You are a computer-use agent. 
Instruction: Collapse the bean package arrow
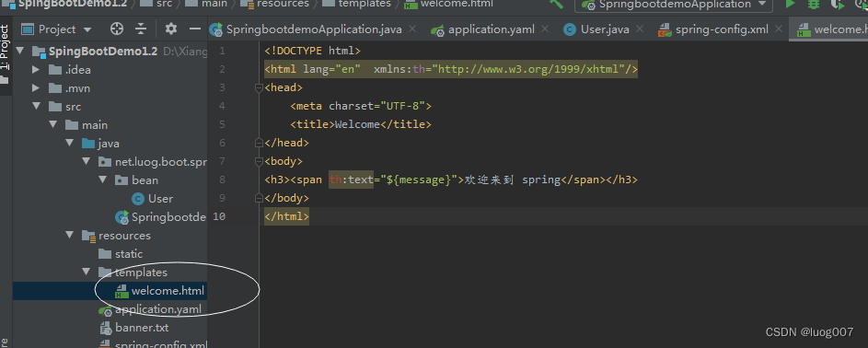pos(103,180)
